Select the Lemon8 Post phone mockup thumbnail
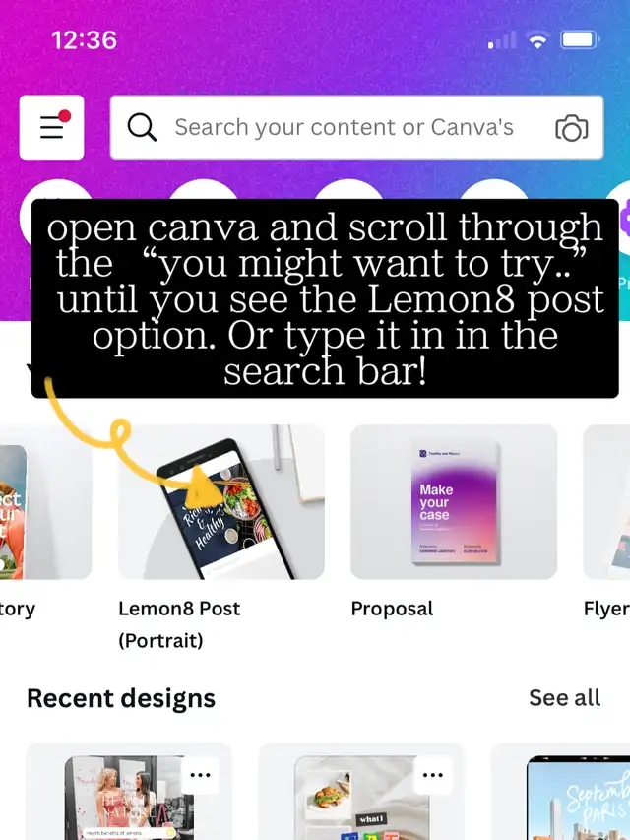 click(221, 502)
